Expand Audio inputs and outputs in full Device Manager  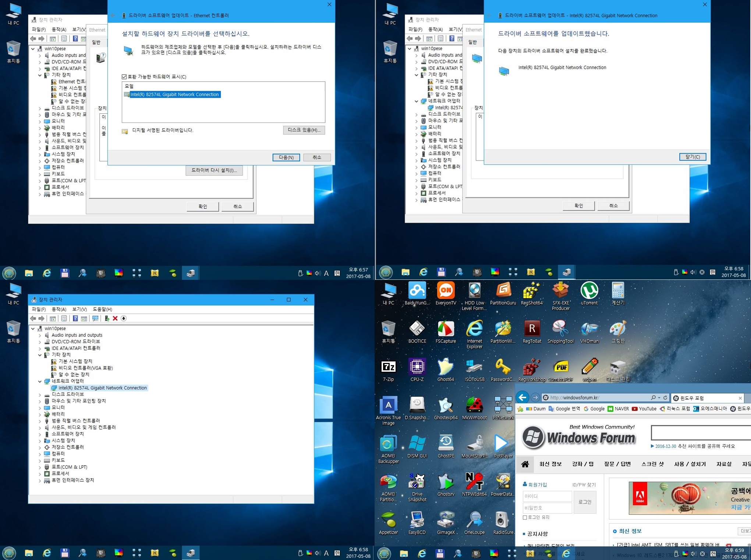pos(40,335)
